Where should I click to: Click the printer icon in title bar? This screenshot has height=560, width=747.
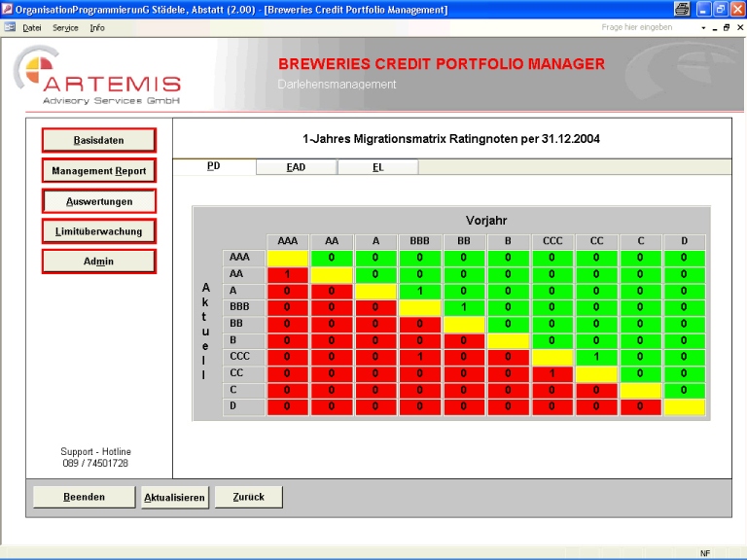(682, 9)
